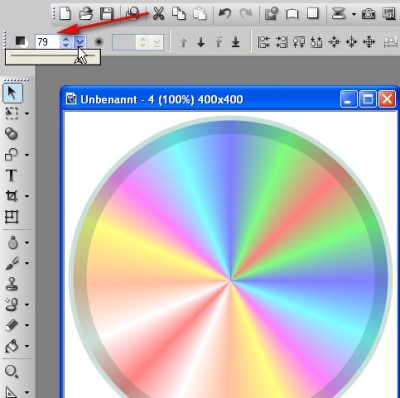Open the file folder icon
Viewport: 400px width, 398px height.
click(x=86, y=14)
